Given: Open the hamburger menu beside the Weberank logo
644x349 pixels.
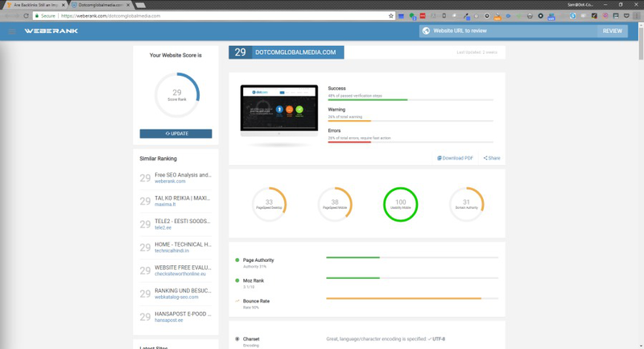Looking at the screenshot, I should [12, 31].
